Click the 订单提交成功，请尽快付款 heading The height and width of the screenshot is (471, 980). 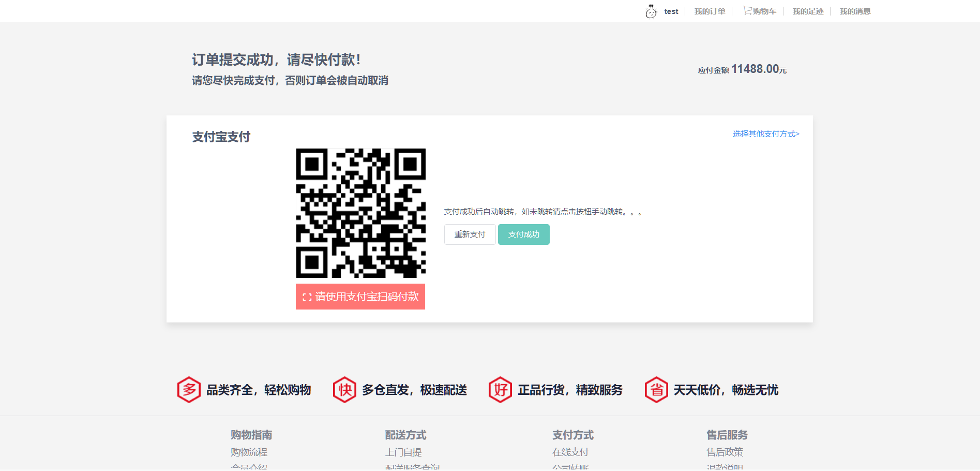click(x=276, y=60)
